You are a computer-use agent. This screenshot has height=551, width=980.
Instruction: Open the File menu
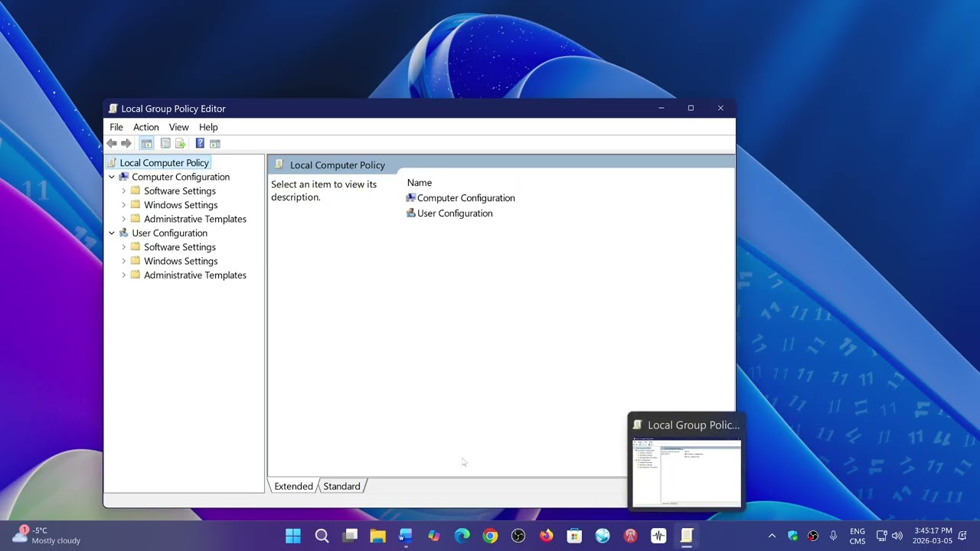point(116,127)
